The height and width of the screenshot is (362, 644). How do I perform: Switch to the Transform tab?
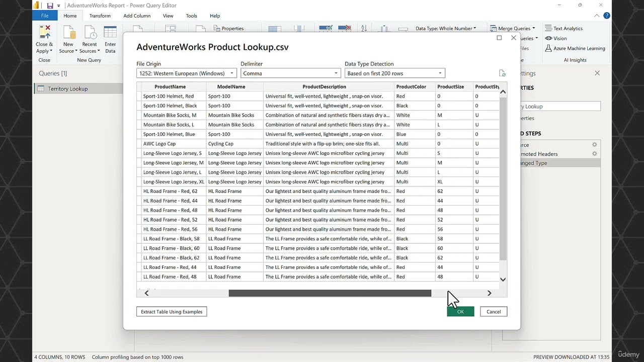[x=100, y=16]
